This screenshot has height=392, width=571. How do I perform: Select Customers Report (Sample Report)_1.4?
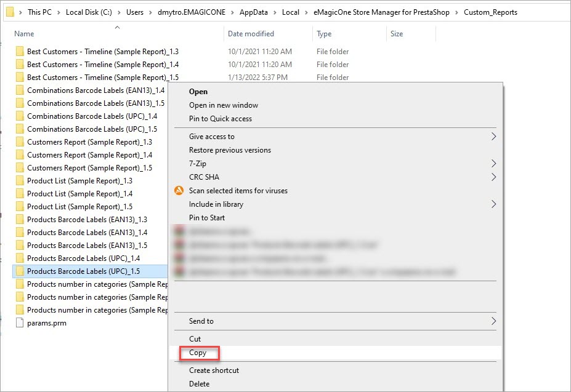[89, 154]
